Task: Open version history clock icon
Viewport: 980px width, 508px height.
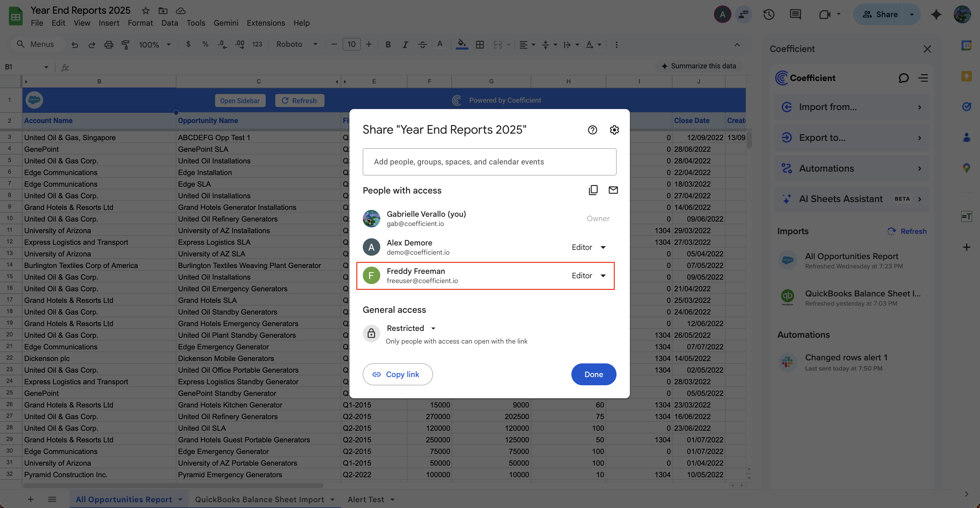Action: [x=768, y=14]
